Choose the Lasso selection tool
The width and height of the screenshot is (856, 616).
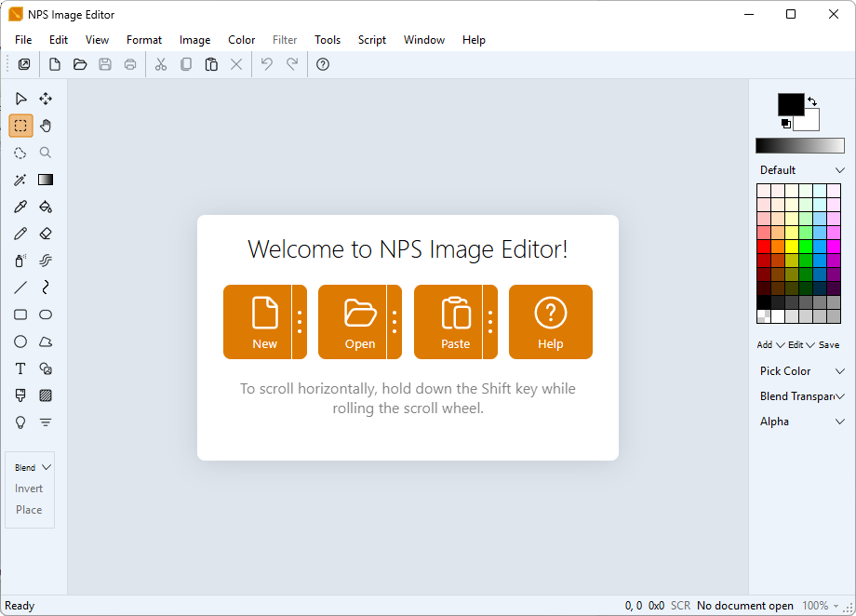(x=20, y=153)
